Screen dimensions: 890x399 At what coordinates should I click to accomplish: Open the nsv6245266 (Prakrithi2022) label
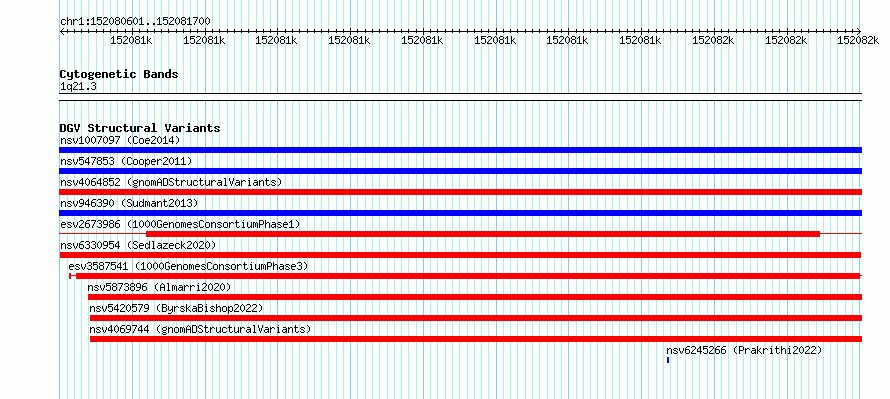pyautogui.click(x=744, y=350)
